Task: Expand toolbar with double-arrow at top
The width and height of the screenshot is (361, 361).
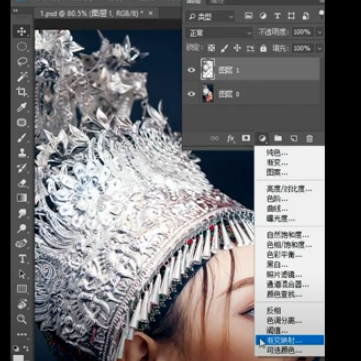Action: click(16, 11)
